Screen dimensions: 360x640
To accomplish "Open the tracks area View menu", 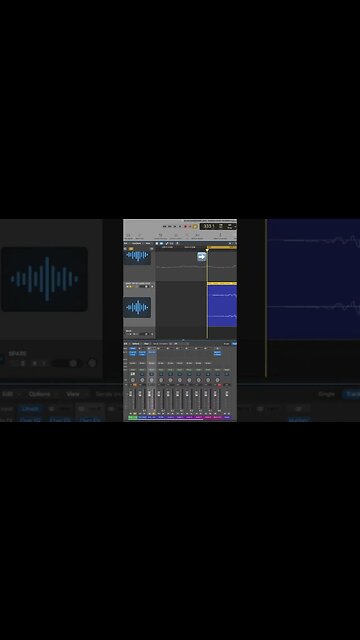I will [x=148, y=243].
